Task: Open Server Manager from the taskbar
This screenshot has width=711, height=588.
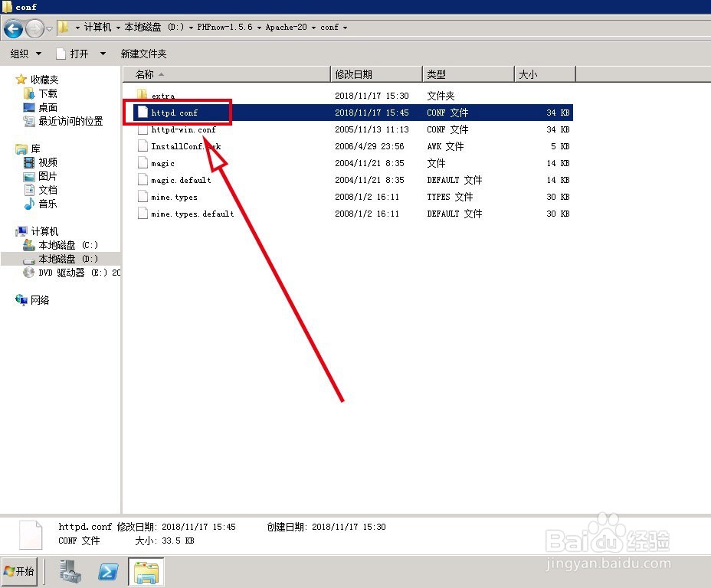Action: (x=69, y=571)
